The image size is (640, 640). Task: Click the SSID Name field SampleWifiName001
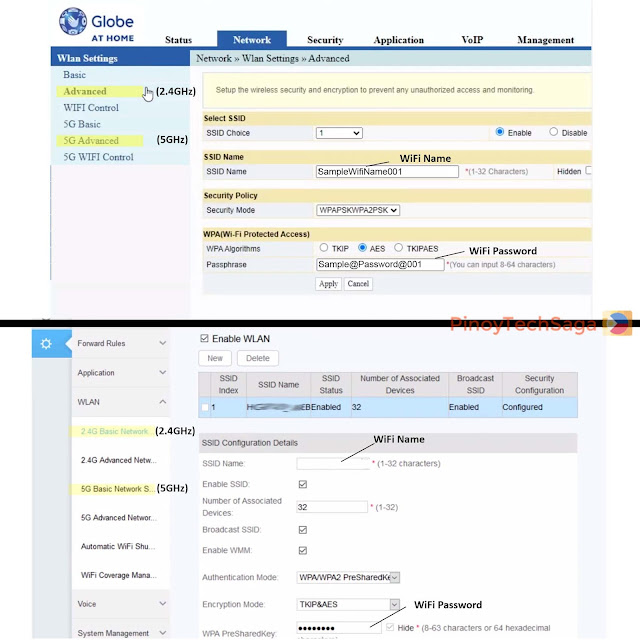(x=387, y=171)
